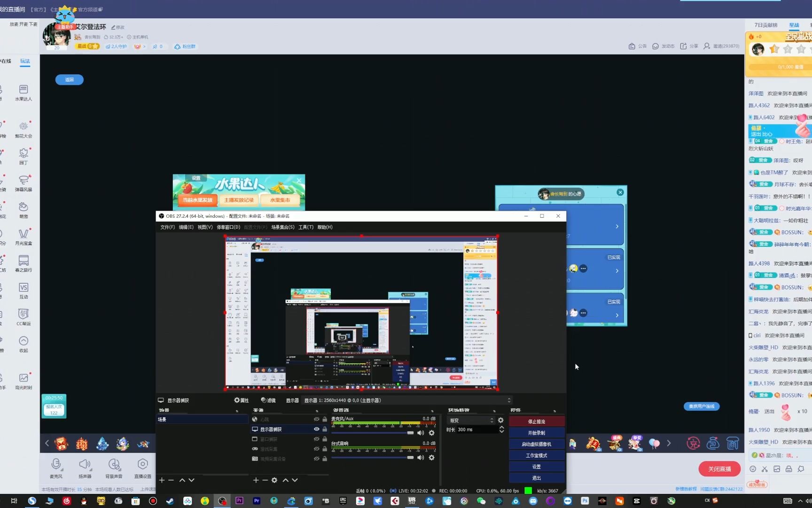Open 直播设置 live settings
This screenshot has width=812, height=508.
(x=143, y=468)
